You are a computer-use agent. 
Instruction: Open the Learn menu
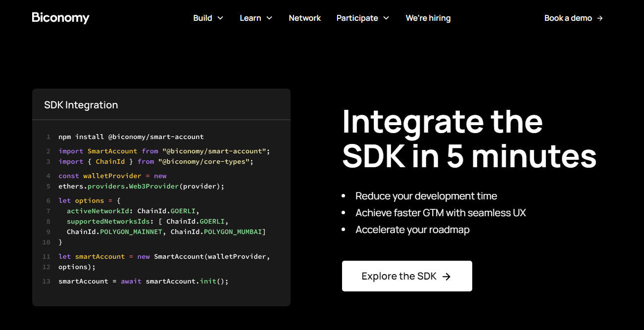(256, 18)
